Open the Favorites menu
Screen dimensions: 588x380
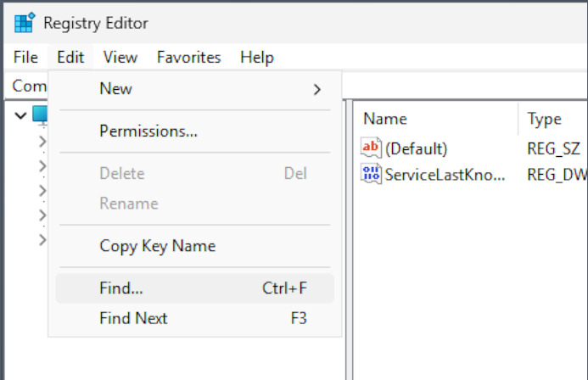click(x=188, y=58)
